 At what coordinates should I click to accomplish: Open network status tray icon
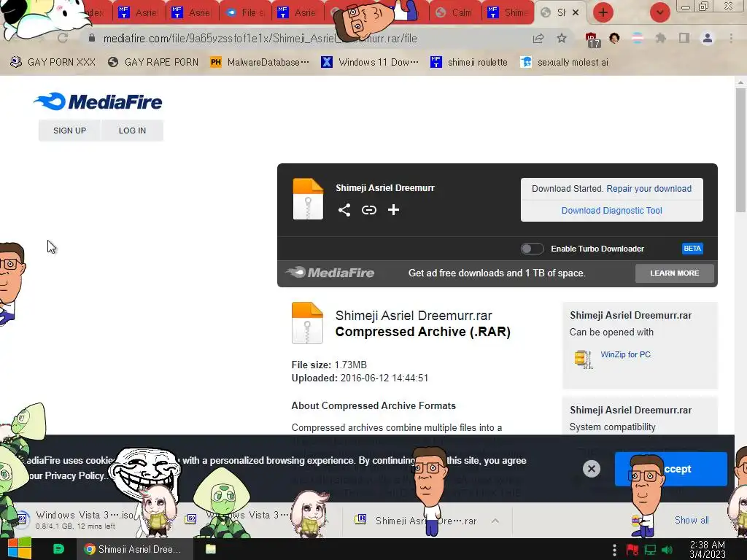(650, 550)
